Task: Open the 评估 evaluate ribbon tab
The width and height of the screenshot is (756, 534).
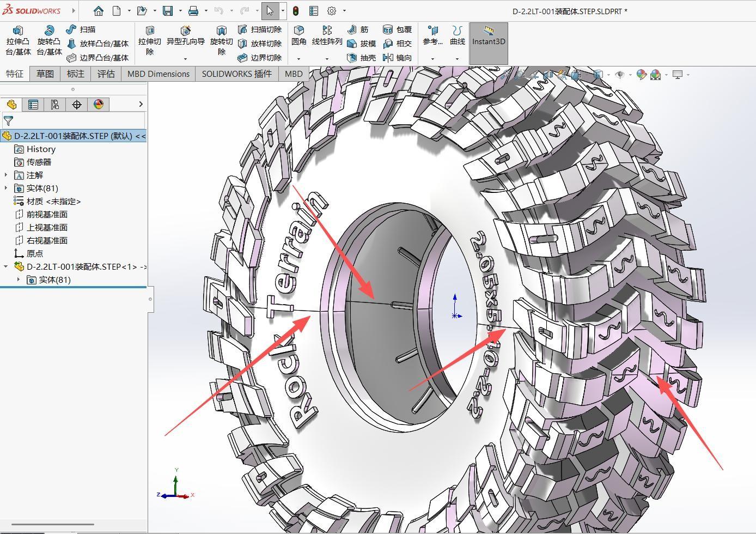Action: tap(106, 74)
